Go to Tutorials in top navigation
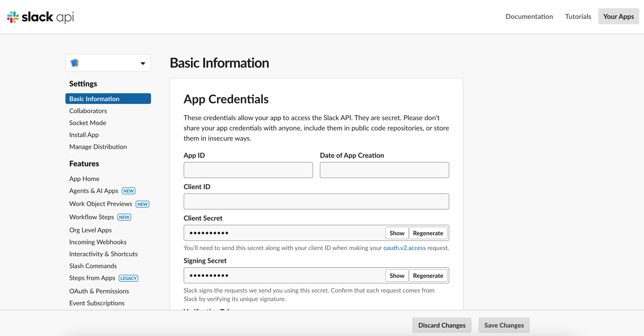Image resolution: width=644 pixels, height=336 pixels. (x=578, y=16)
